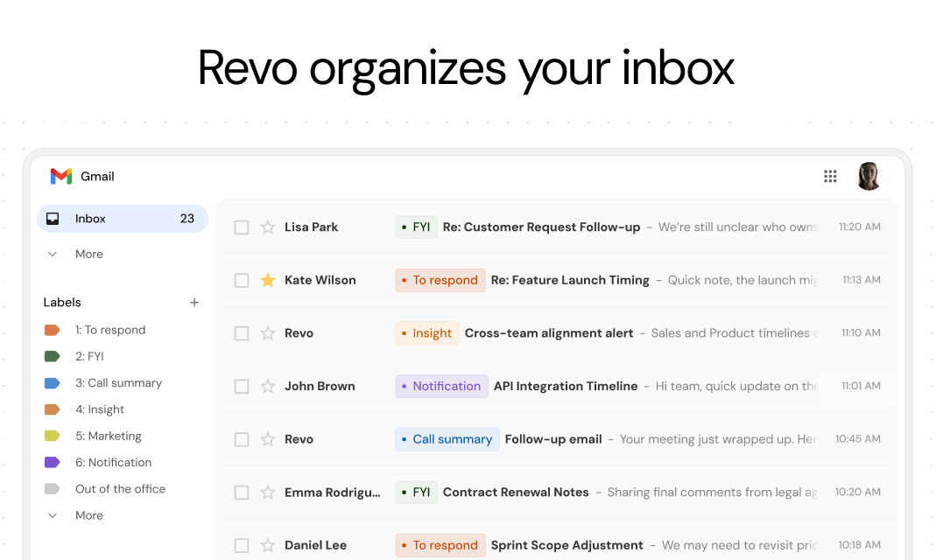Open the Google apps grid
The width and height of the screenshot is (936, 560).
pos(830,176)
